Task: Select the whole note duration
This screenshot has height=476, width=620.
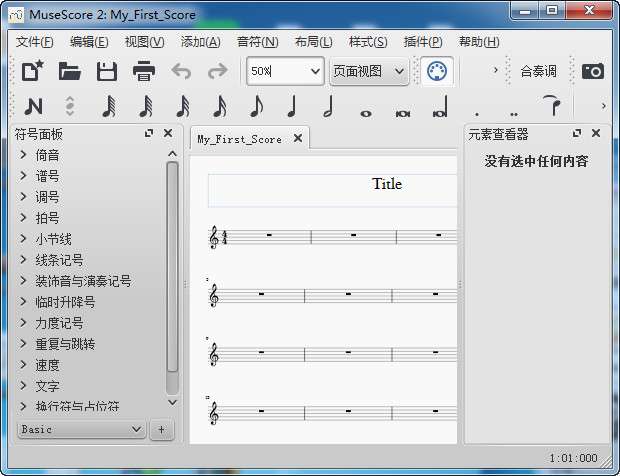Action: click(x=366, y=106)
